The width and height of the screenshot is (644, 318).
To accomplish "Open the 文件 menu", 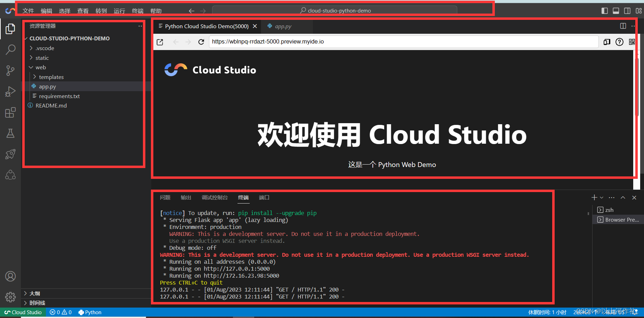I will [28, 11].
